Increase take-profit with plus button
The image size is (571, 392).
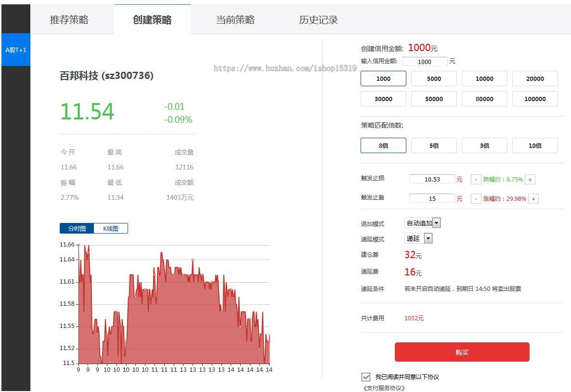[x=533, y=198]
